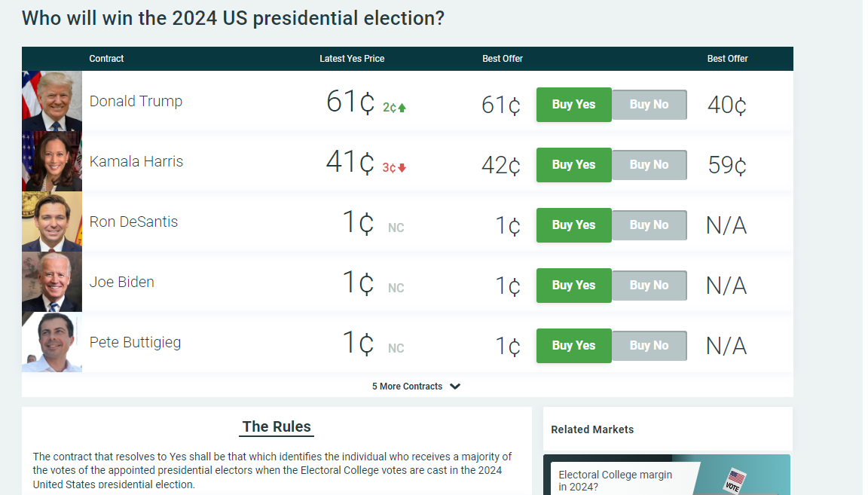The height and width of the screenshot is (495, 868).
Task: Open the Electoral College margin related market
Action: click(x=615, y=480)
